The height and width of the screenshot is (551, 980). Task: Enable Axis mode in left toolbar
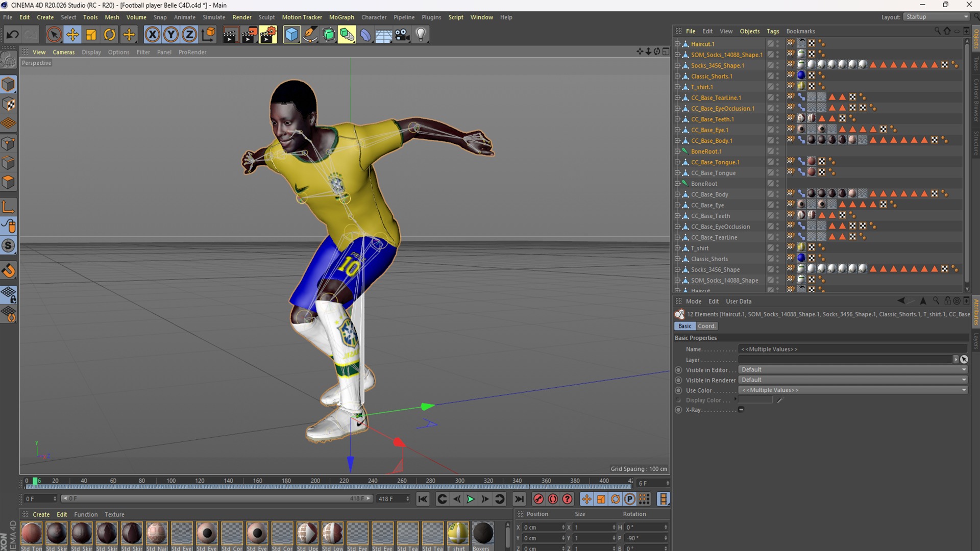point(9,207)
